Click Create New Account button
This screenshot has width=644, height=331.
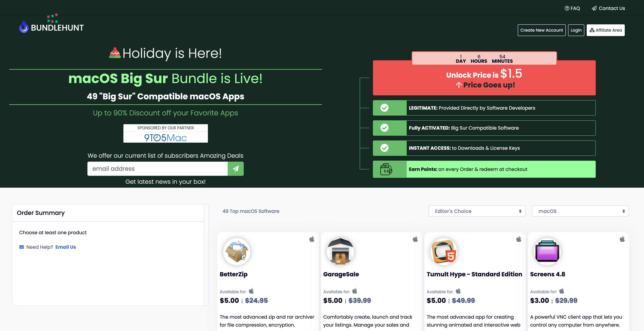542,30
